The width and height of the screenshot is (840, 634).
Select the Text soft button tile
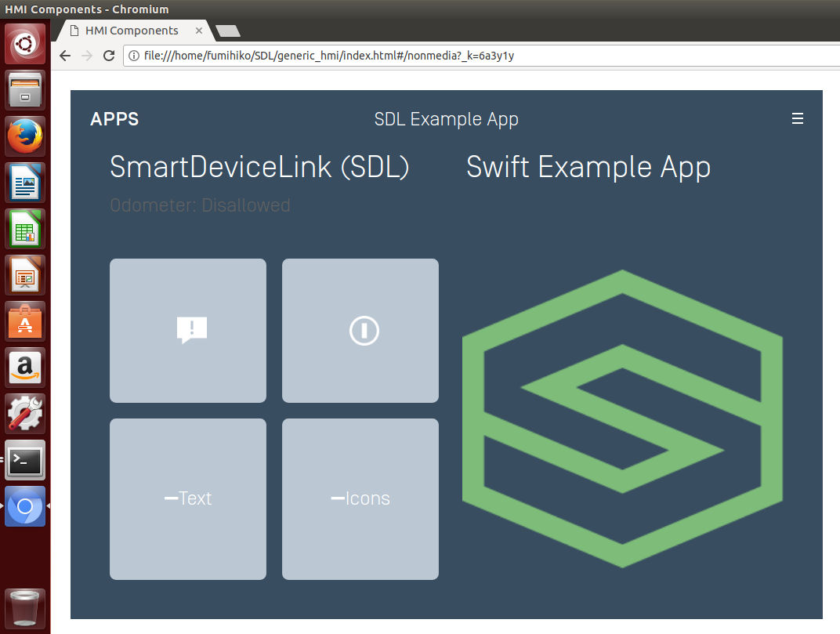tap(188, 499)
